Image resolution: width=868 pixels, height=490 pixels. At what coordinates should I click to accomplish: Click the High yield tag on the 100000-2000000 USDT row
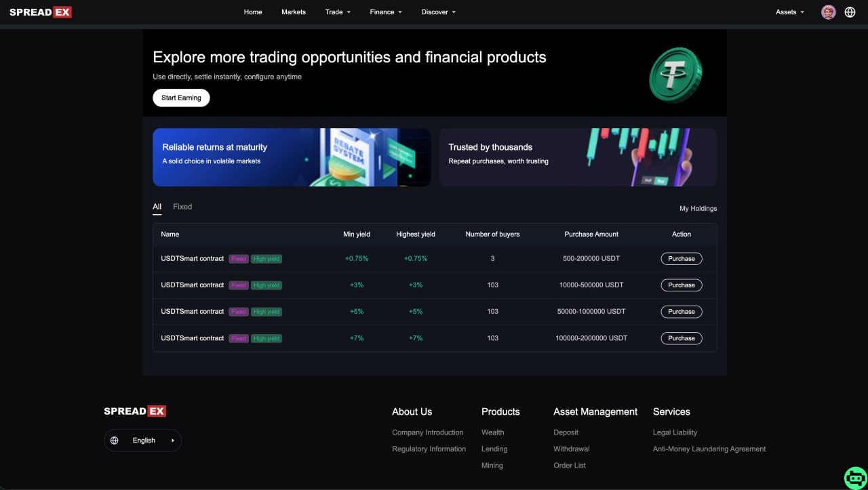pyautogui.click(x=267, y=338)
